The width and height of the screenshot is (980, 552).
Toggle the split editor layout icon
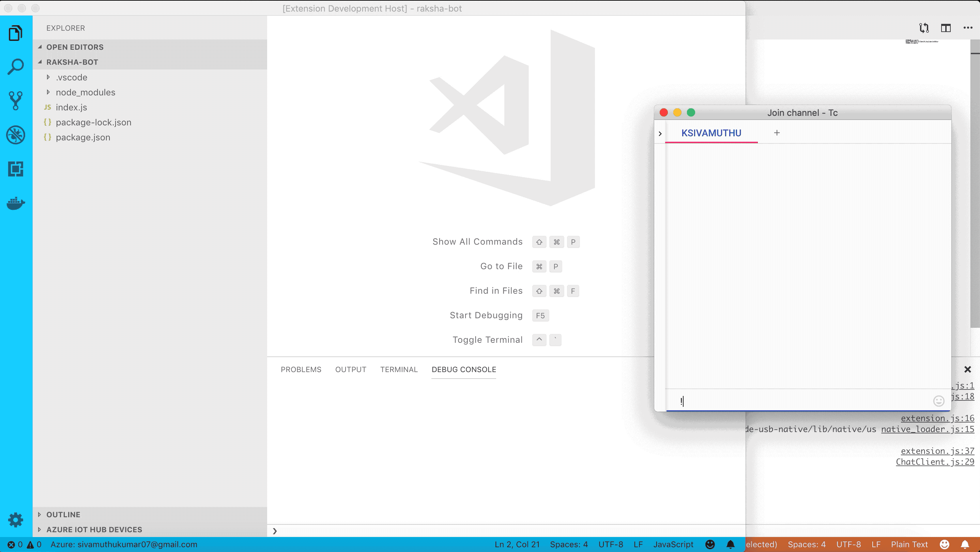(946, 28)
